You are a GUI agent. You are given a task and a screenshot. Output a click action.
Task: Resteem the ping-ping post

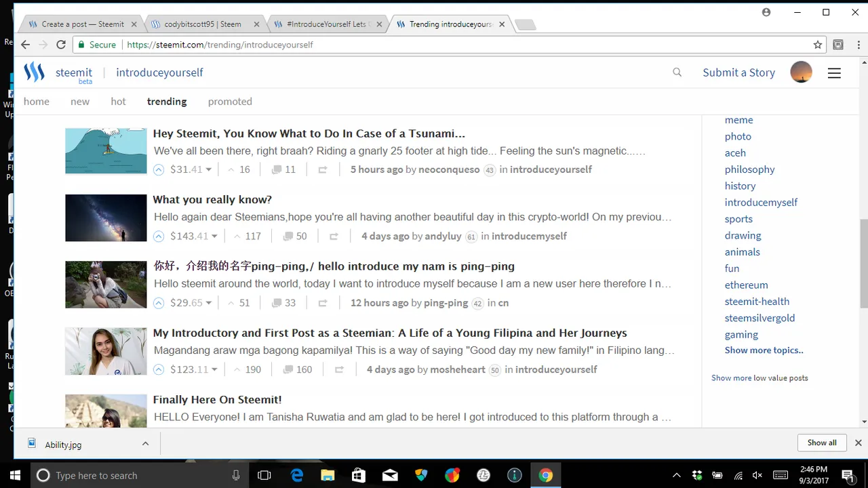323,303
